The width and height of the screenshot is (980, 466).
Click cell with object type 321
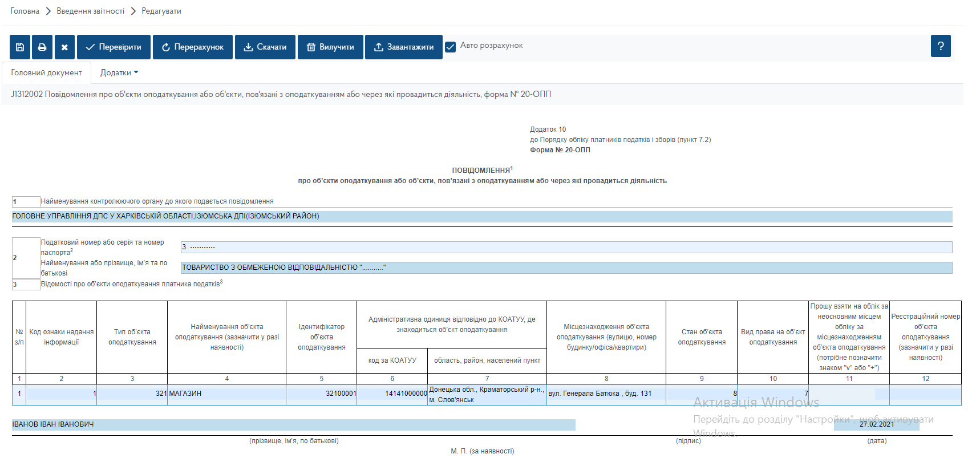click(x=132, y=394)
